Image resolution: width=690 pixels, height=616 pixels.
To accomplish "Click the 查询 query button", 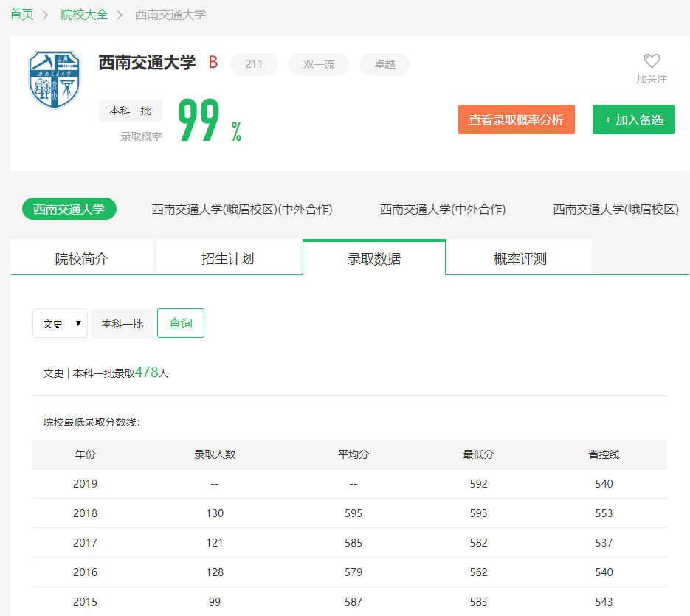I will [180, 323].
